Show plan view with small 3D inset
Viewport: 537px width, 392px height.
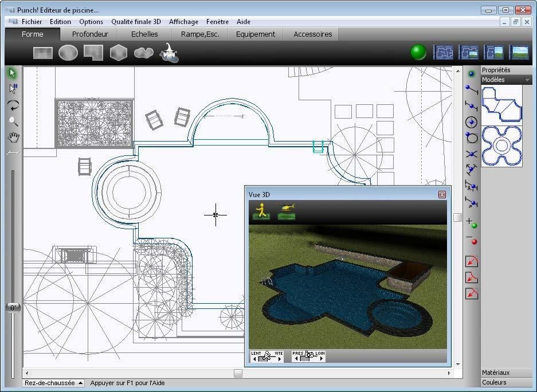(468, 52)
